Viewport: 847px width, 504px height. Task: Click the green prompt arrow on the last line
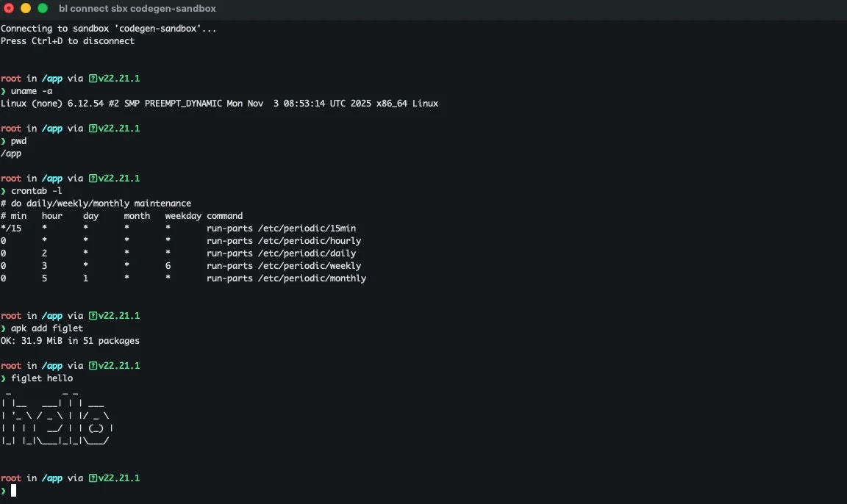(4, 491)
